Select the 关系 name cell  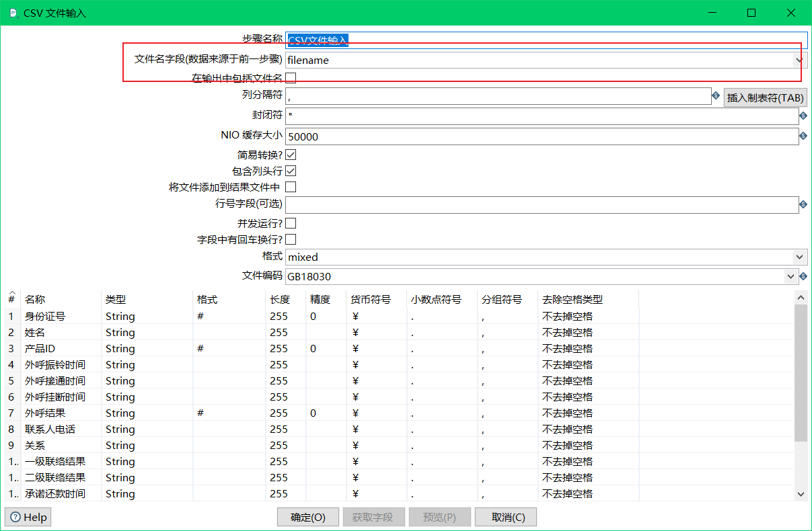point(61,445)
